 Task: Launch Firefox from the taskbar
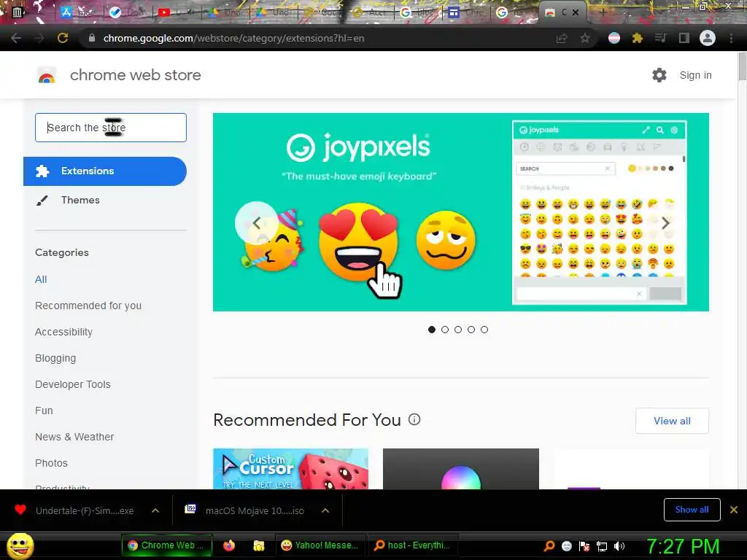pos(229,545)
